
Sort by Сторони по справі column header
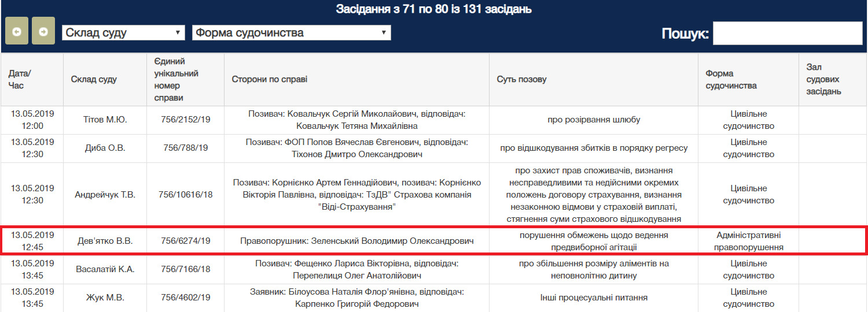[356, 80]
